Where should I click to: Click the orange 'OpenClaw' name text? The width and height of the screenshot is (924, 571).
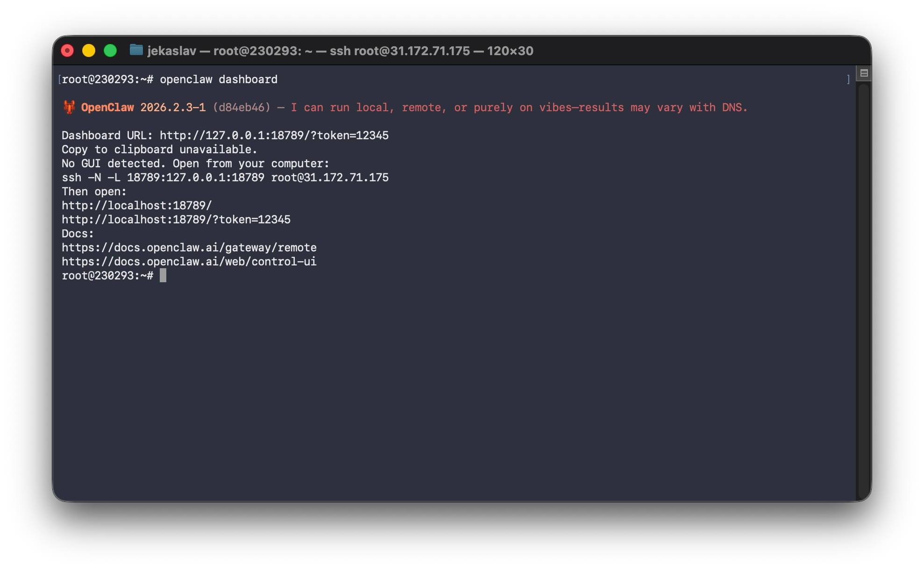point(107,107)
